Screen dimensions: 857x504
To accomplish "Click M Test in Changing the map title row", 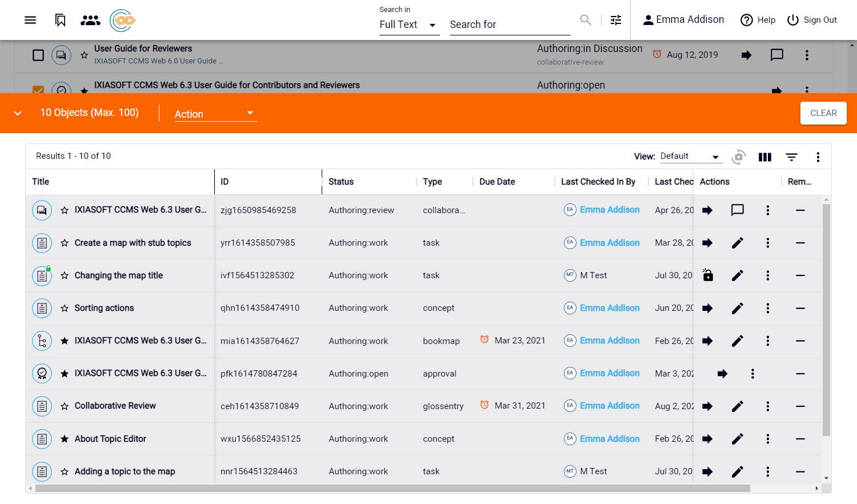I will (x=594, y=275).
